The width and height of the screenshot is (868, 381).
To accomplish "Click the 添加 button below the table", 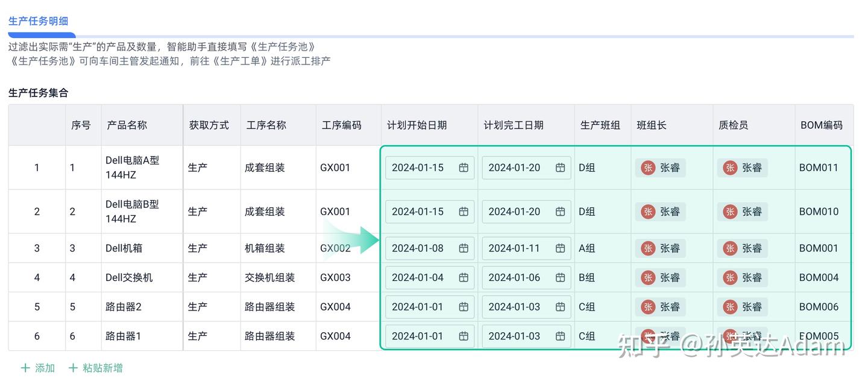I will pyautogui.click(x=45, y=368).
